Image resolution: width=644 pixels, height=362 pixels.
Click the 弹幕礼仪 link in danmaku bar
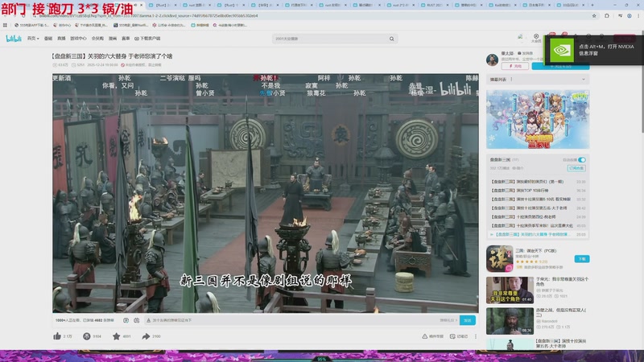tap(448, 320)
